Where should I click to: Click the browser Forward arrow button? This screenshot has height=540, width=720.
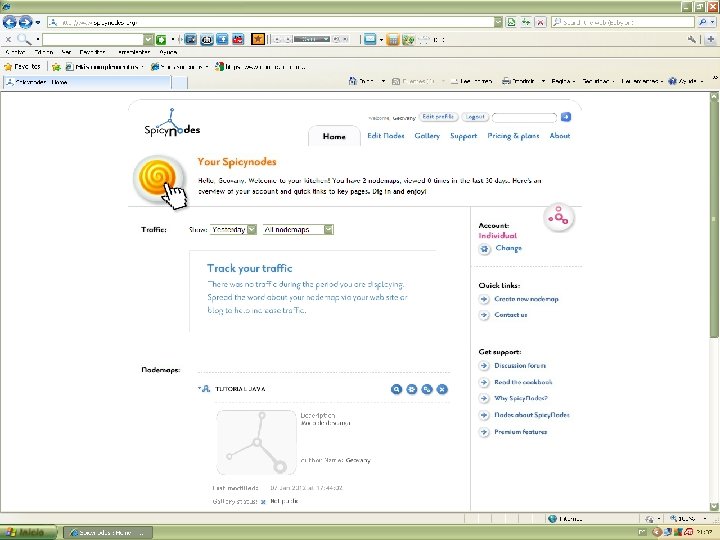(25, 22)
